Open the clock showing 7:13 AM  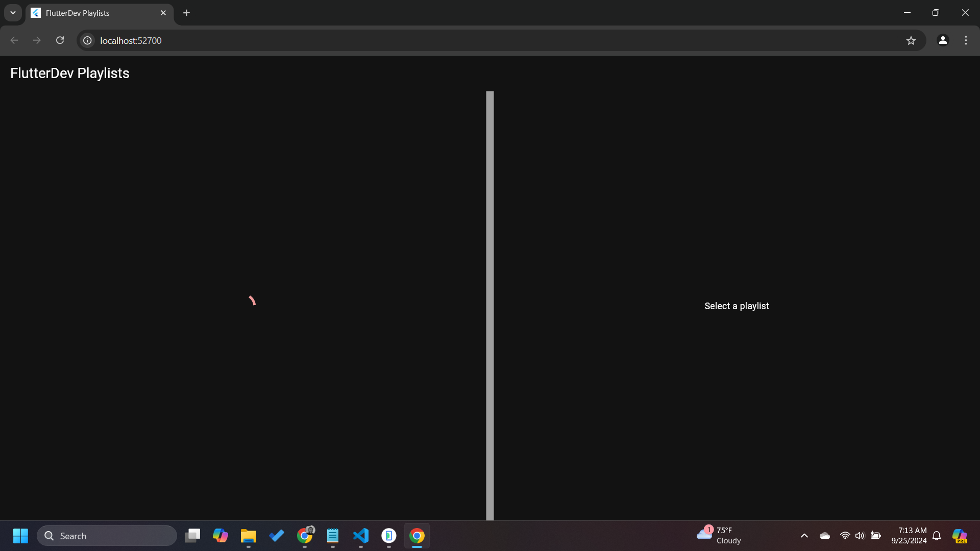click(x=909, y=536)
